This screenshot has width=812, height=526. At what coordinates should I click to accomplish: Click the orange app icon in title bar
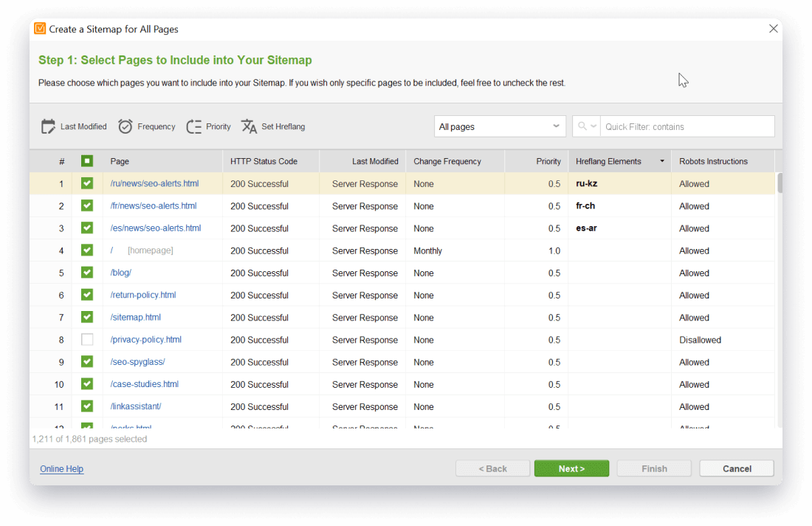[40, 29]
